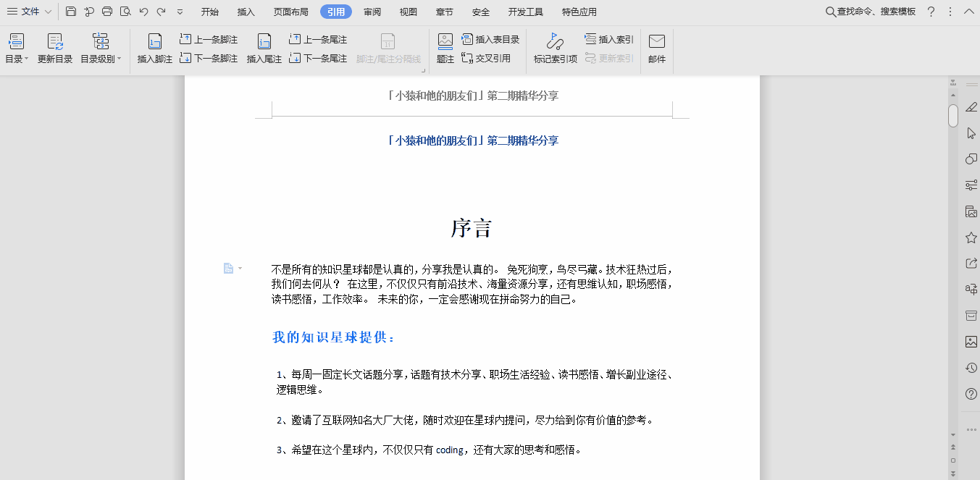Open the shapes icon in right sidebar
Screen dimensions: 980x480
(971, 159)
